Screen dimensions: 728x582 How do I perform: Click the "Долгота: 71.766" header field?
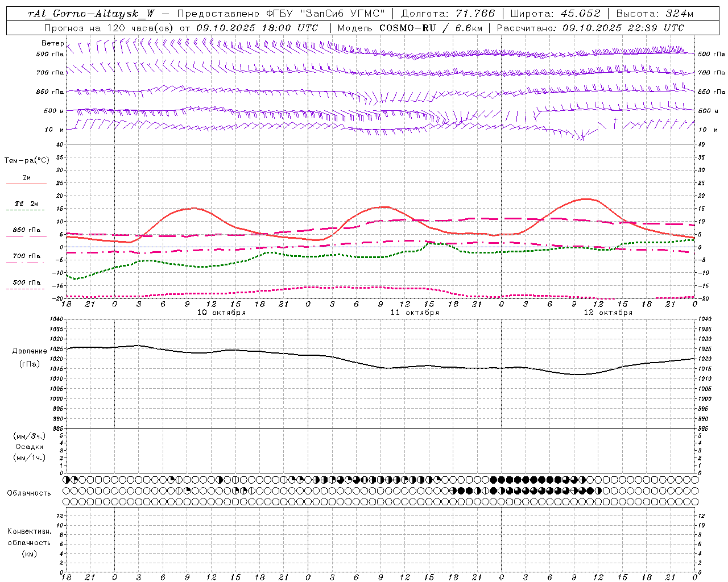448,14
